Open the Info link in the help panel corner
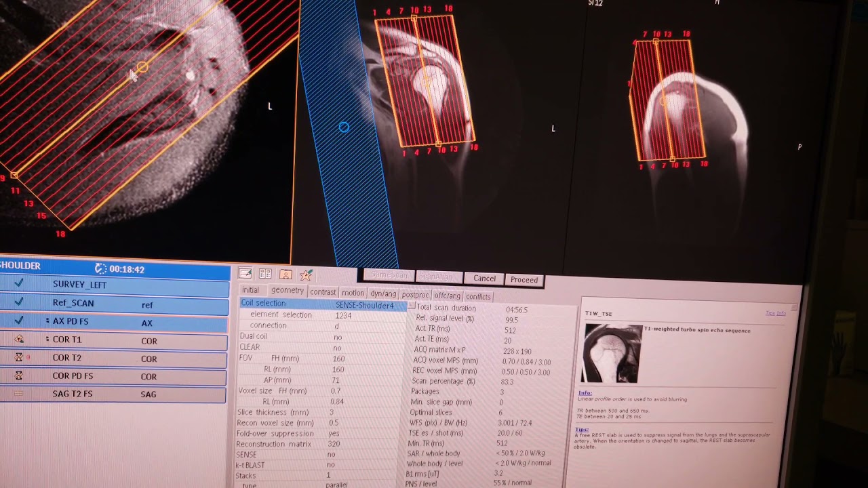The height and width of the screenshot is (488, 868). pyautogui.click(x=781, y=313)
